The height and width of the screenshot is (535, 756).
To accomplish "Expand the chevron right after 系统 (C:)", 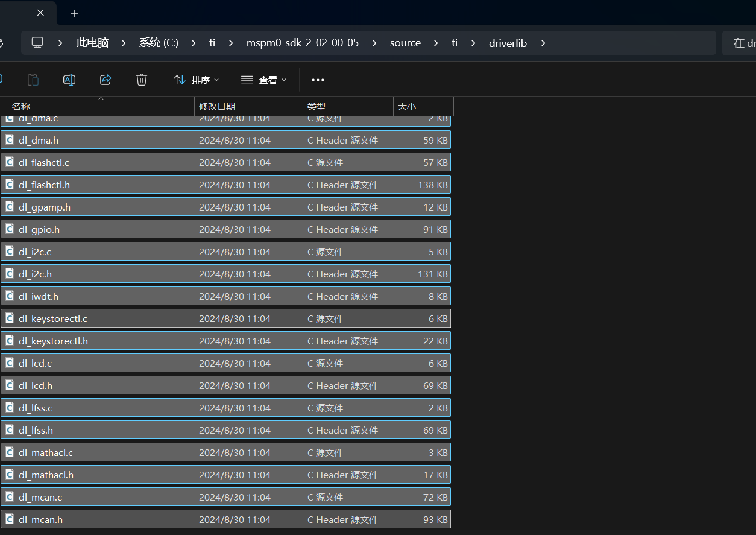I will pyautogui.click(x=194, y=43).
